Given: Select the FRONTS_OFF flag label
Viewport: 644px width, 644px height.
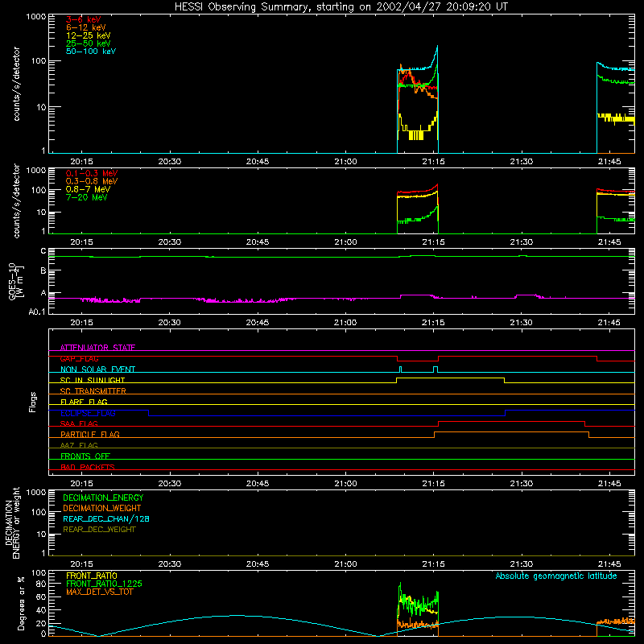Looking at the screenshot, I should [x=85, y=456].
